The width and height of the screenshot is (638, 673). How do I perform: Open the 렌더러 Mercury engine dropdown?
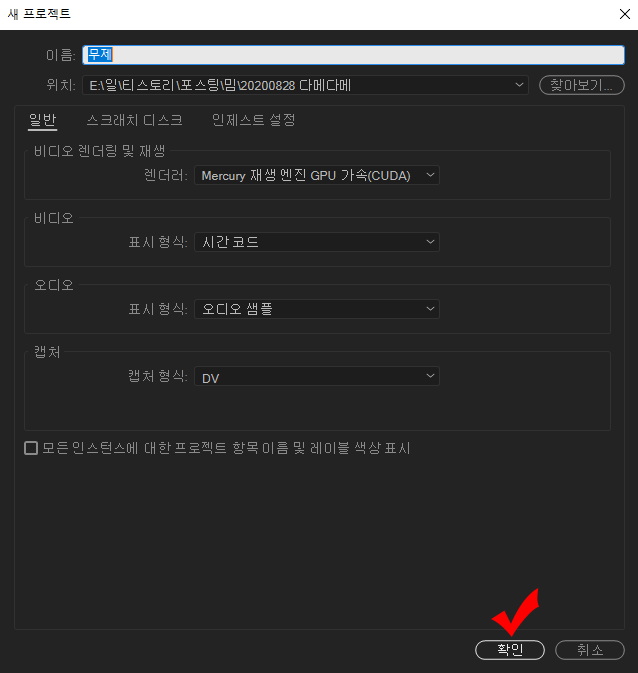(317, 175)
